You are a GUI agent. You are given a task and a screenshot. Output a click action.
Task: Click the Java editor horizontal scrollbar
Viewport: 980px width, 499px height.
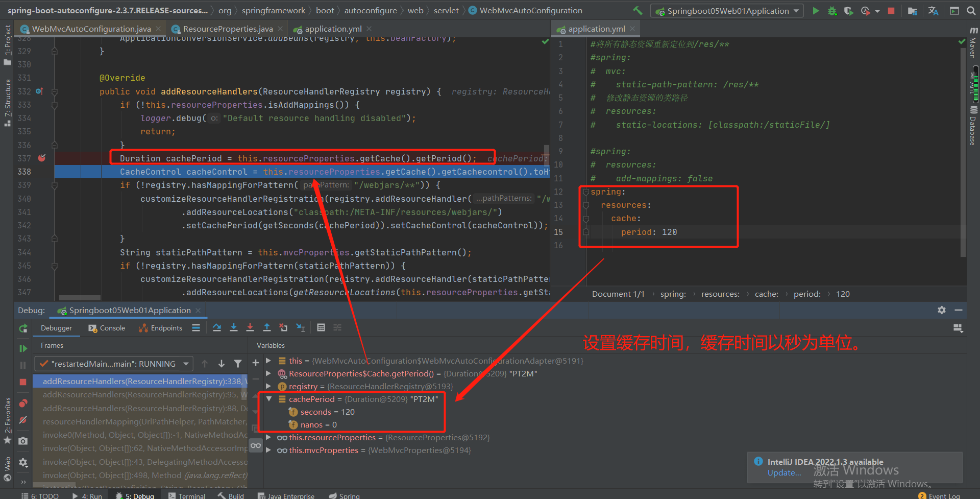[x=80, y=298]
